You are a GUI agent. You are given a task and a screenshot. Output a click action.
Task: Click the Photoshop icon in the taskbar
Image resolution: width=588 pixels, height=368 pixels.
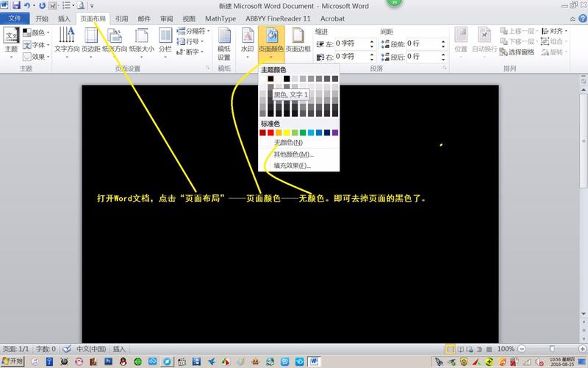coord(108,361)
